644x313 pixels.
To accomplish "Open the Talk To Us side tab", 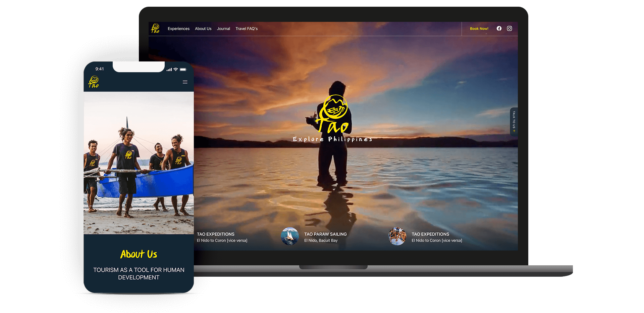I will click(x=514, y=122).
